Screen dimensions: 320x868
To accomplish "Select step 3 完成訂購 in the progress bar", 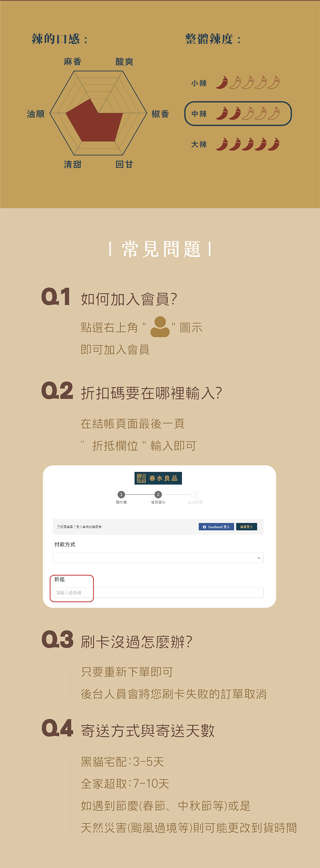I will click(195, 497).
